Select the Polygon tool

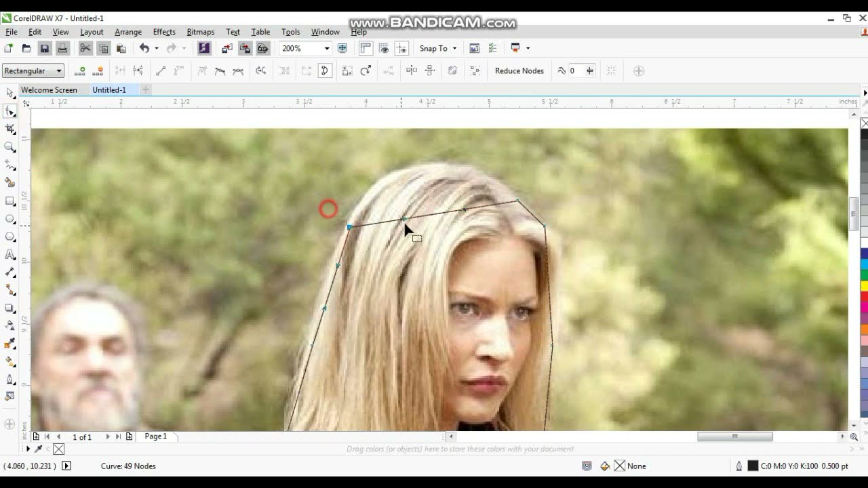tap(9, 237)
